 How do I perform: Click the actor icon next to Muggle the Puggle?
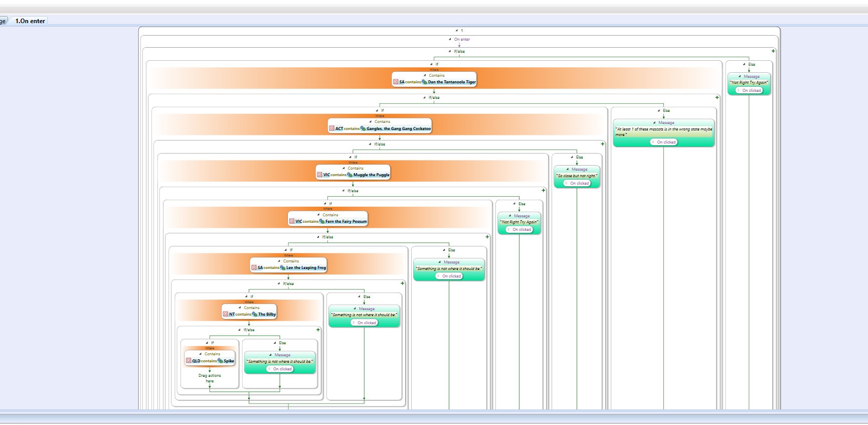[350, 175]
